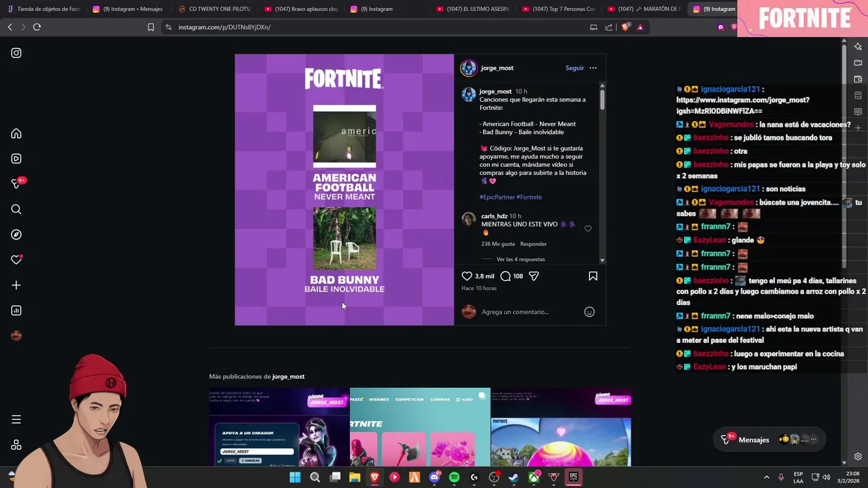Viewport: 868px width, 488px height.
Task: Open jorge_most link in Más publicaciones
Action: tap(288, 376)
